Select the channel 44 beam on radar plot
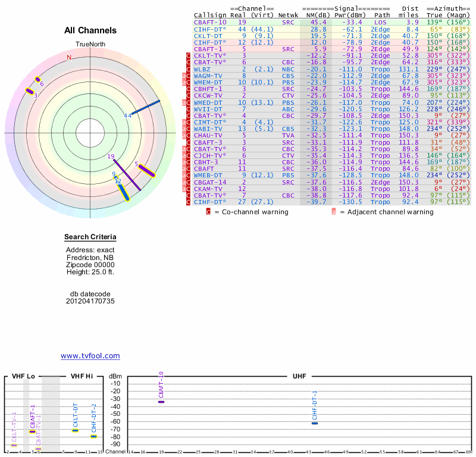Screen dimensions: 476x457 tap(146, 107)
